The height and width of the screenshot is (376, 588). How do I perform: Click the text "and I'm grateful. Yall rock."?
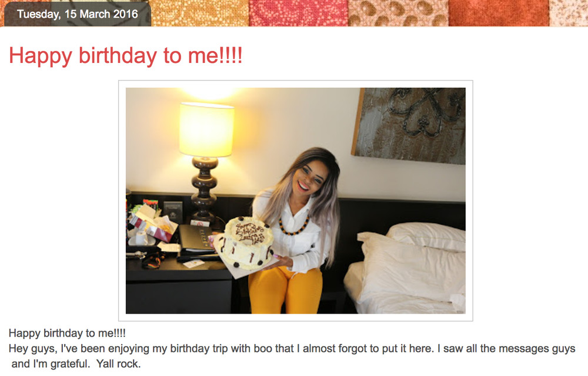76,364
